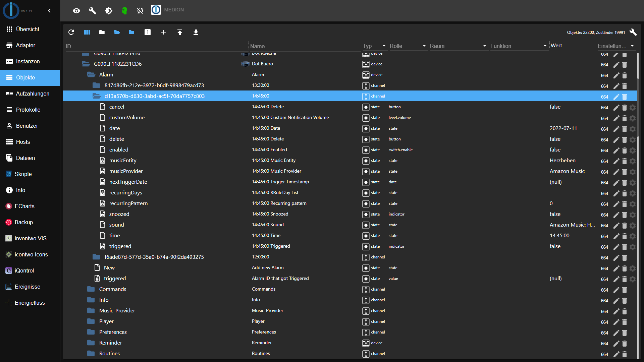Collapse the sidebar with the chevron arrow

coord(49,11)
